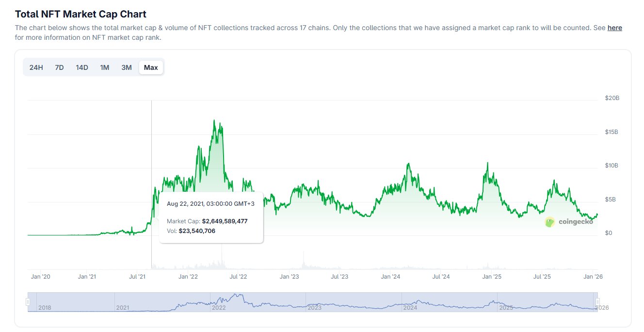Open the 'here' market cap rank link

[x=614, y=28]
